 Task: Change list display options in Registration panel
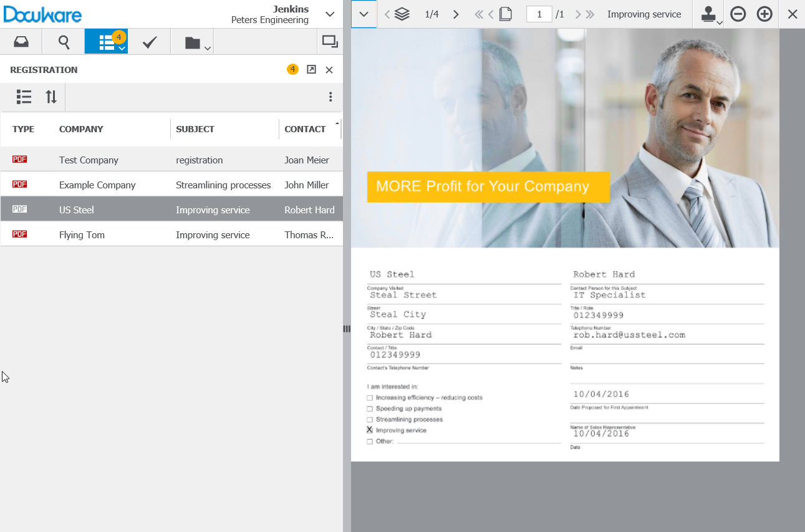click(x=24, y=97)
